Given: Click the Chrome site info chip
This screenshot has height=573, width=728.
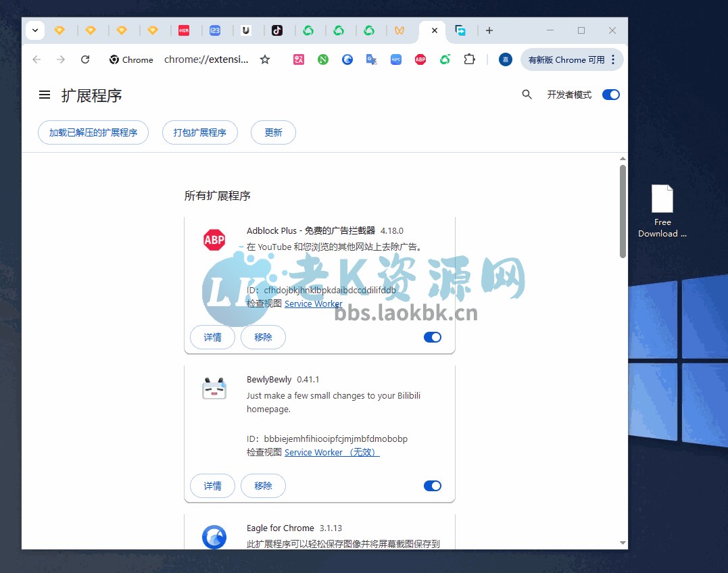Looking at the screenshot, I should [x=131, y=59].
